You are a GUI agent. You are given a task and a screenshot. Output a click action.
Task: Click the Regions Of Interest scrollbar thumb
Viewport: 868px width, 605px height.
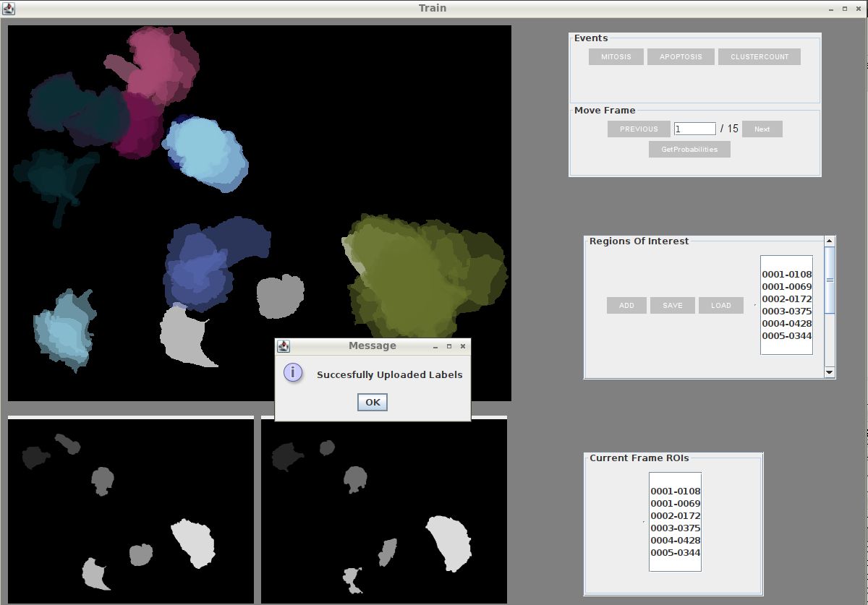[830, 280]
